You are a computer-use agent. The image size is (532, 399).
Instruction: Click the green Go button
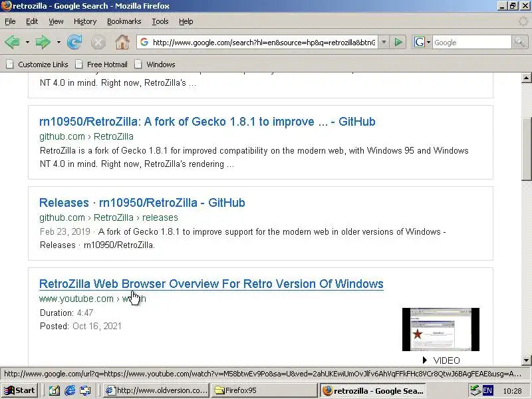pyautogui.click(x=398, y=43)
